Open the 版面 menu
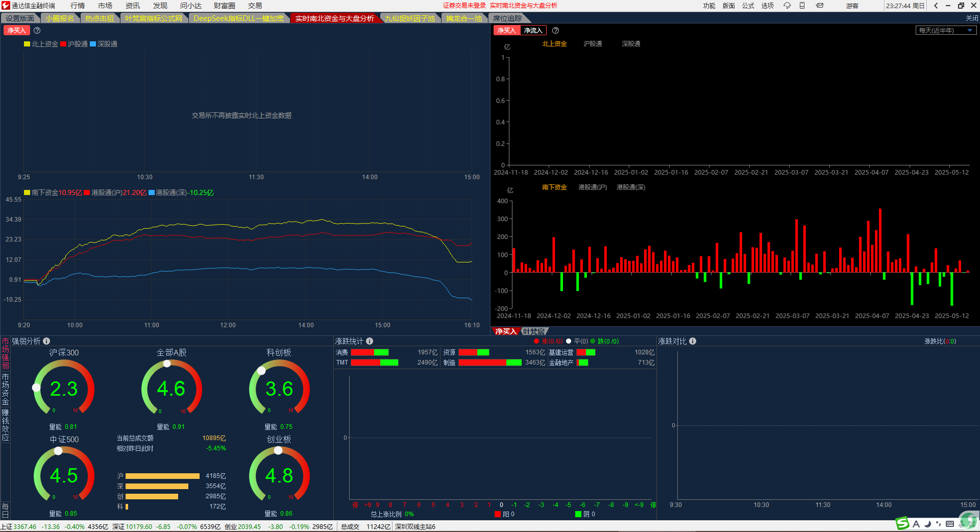Viewport: 980px width, 532px height. [728, 6]
